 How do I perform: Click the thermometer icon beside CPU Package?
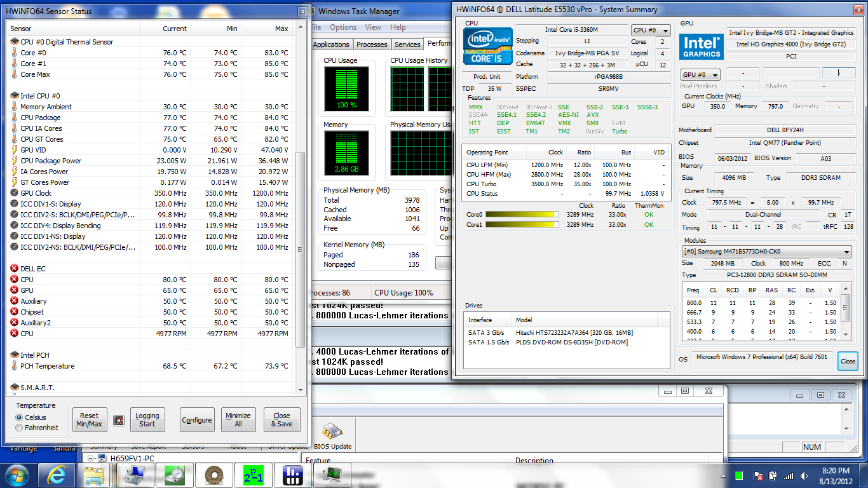point(15,118)
